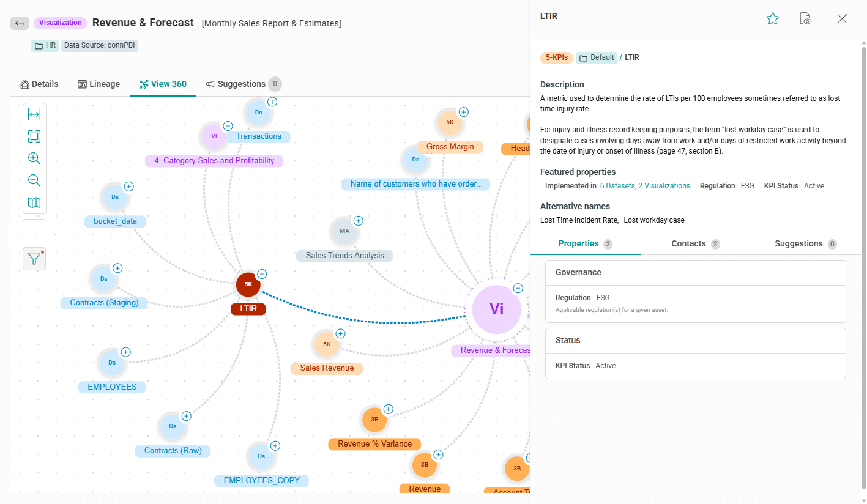Open the 6 Datasets; 2 Visualizations link
The width and height of the screenshot is (867, 504).
click(x=645, y=185)
